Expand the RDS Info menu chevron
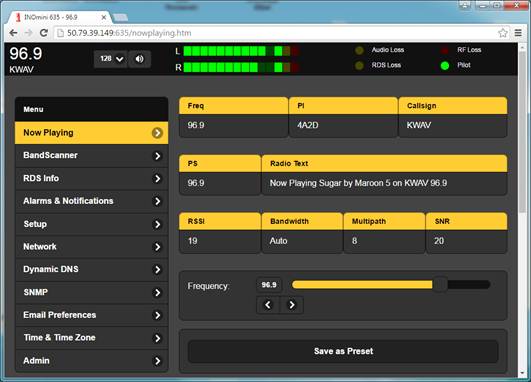This screenshot has width=531, height=382. coord(157,178)
